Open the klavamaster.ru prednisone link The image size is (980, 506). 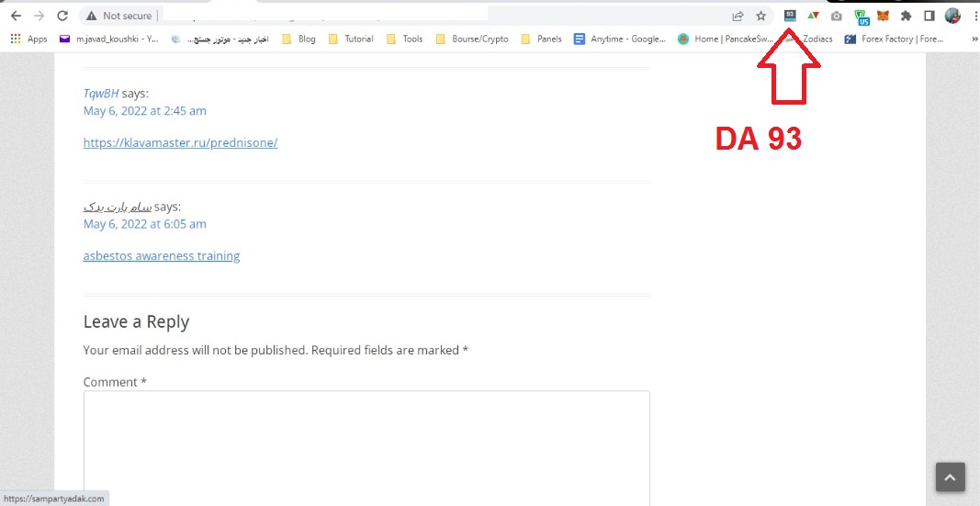click(x=180, y=142)
